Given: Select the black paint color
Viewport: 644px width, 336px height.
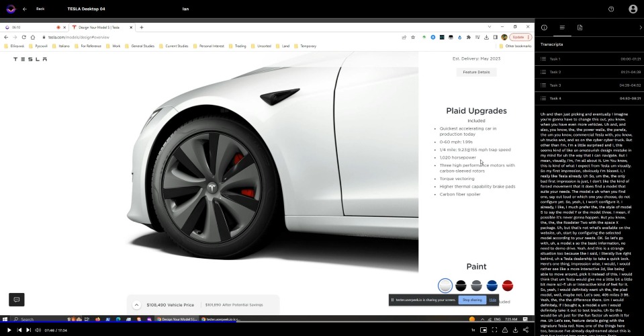Looking at the screenshot, I should point(461,285).
